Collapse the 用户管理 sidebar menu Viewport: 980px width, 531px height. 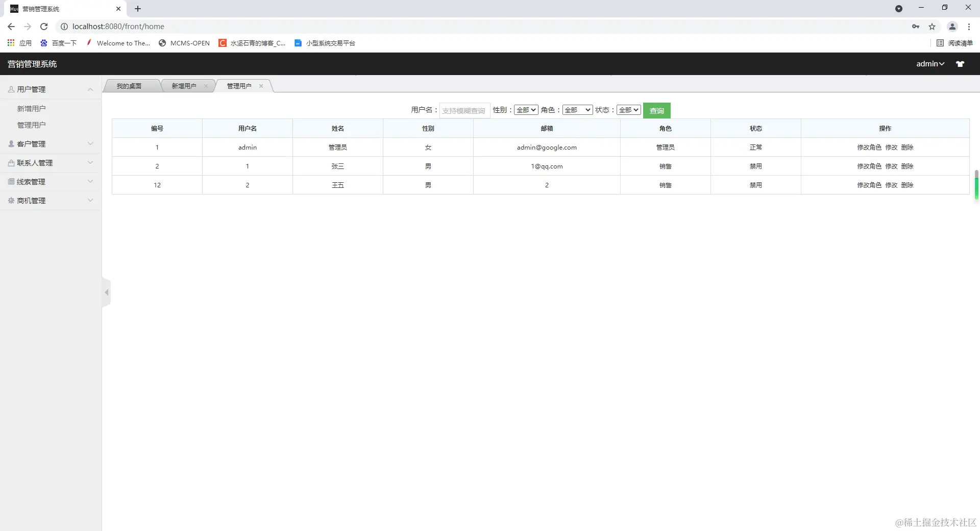(51, 89)
